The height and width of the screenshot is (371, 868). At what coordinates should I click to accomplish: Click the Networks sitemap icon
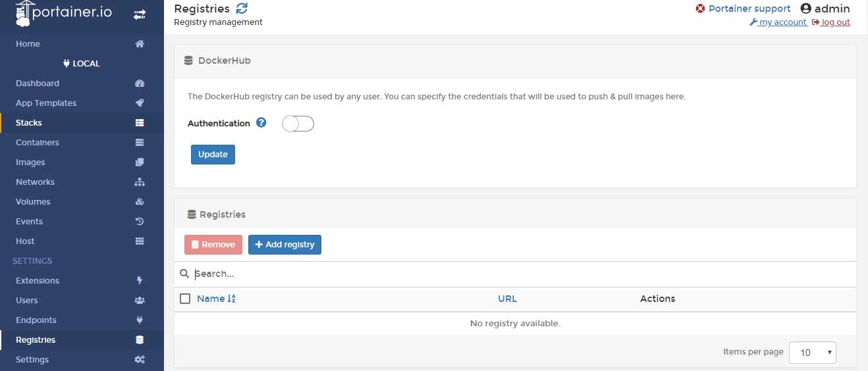[139, 182]
